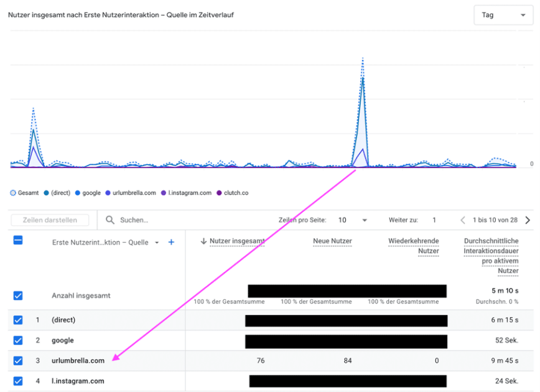The image size is (540, 392).
Task: Toggle the urlumbrella.com row checkbox
Action: (x=18, y=361)
